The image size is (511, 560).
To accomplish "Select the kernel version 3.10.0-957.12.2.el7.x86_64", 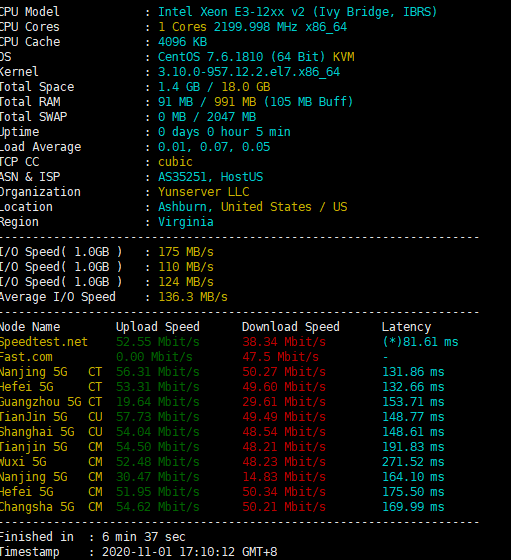I will (249, 72).
